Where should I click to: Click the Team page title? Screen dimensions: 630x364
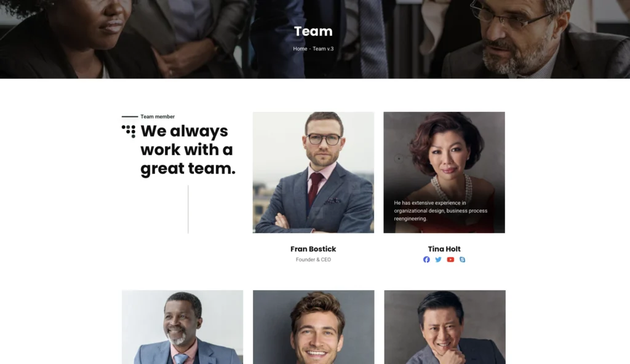(313, 31)
